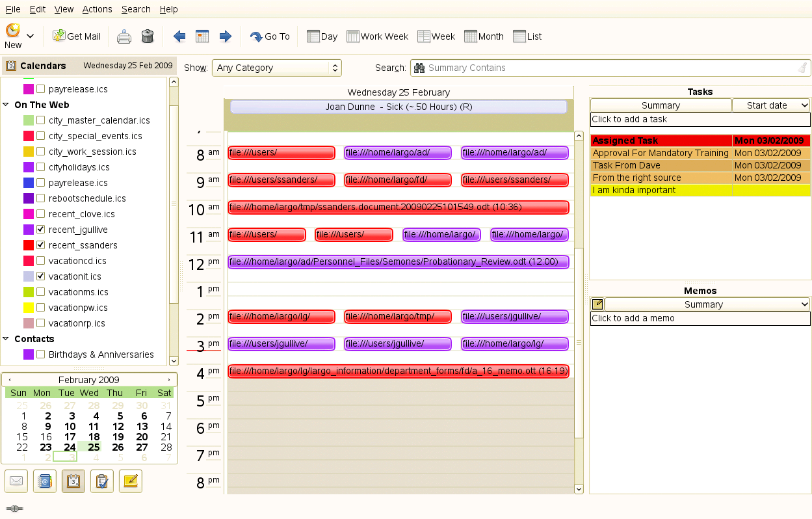Switch to Week view
The image size is (812, 519).
tap(436, 36)
